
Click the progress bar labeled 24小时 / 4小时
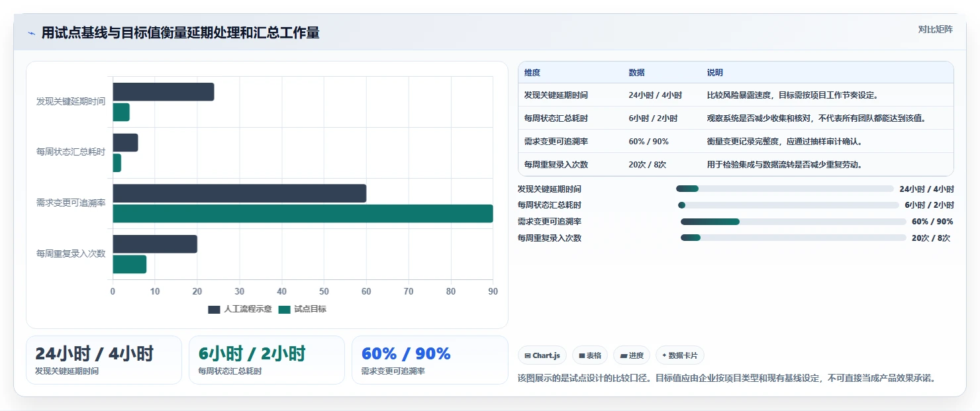click(x=785, y=189)
